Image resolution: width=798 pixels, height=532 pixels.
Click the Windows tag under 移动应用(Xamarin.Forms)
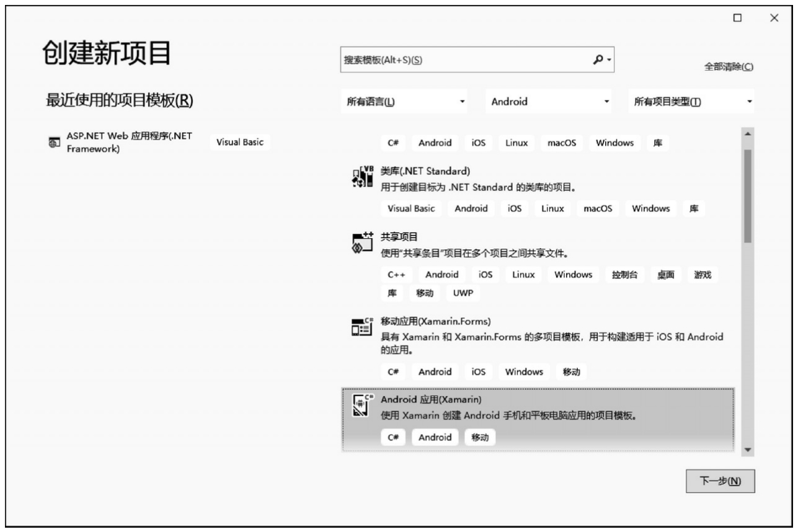(x=524, y=372)
